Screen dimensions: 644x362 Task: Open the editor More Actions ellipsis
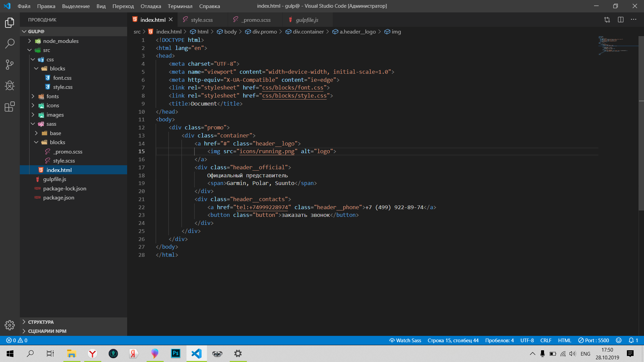[633, 20]
